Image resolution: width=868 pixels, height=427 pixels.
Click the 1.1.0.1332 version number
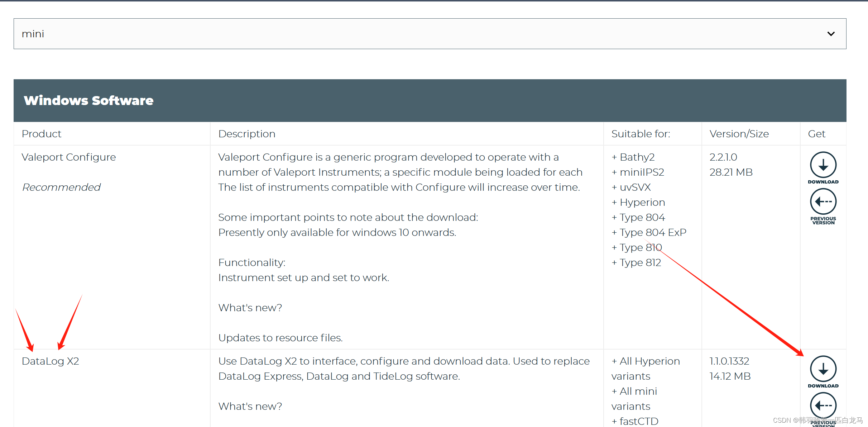tap(729, 361)
